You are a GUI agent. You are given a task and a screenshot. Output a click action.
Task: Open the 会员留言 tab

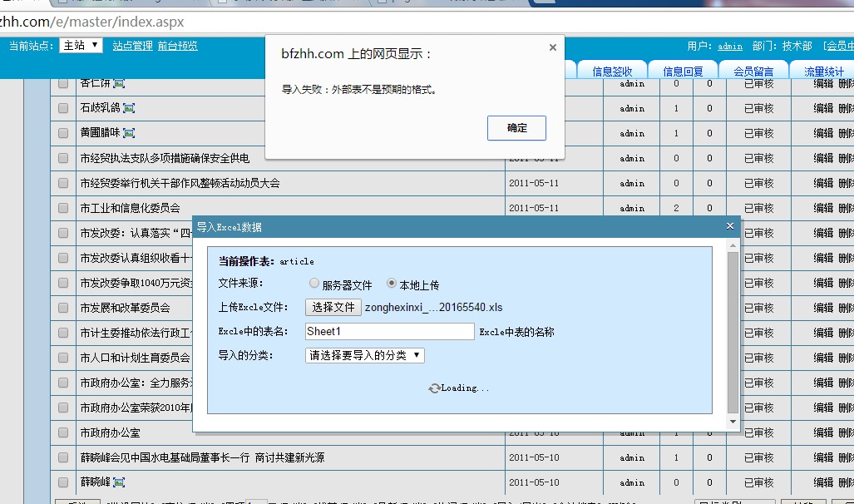[x=753, y=72]
